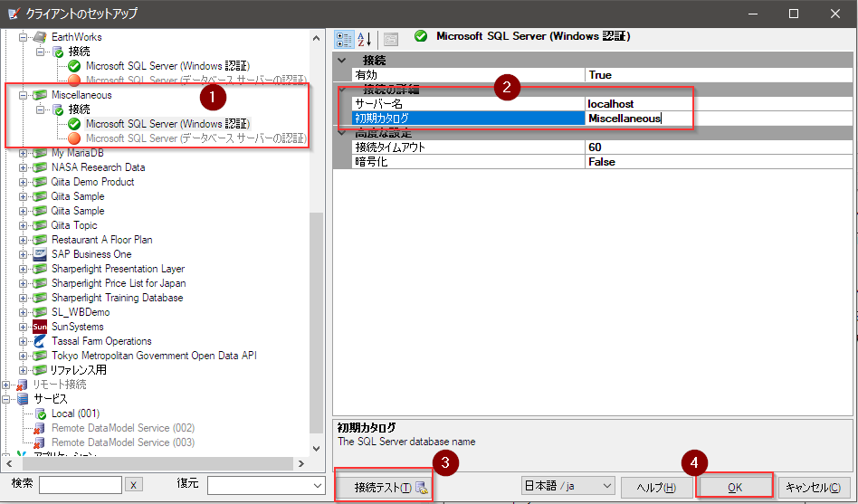Click the Tassal Farm Operations icon
Viewport: 858px width, 504px height.
tap(40, 341)
